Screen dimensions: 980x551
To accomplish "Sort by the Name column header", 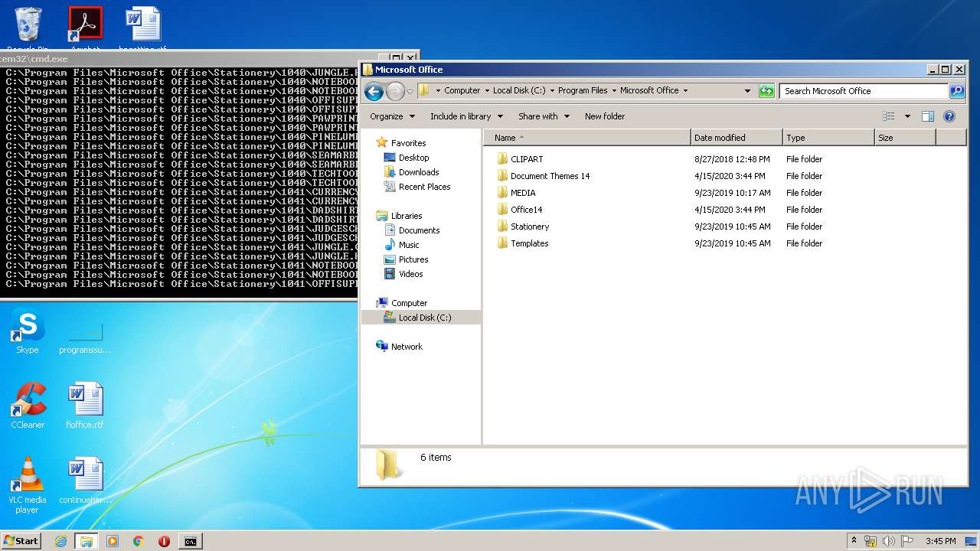I will tap(587, 138).
